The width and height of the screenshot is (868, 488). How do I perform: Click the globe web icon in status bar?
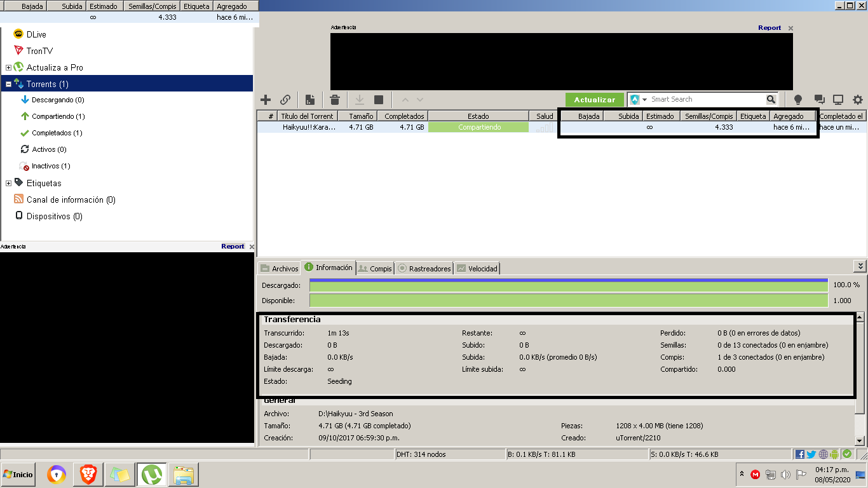click(x=823, y=454)
